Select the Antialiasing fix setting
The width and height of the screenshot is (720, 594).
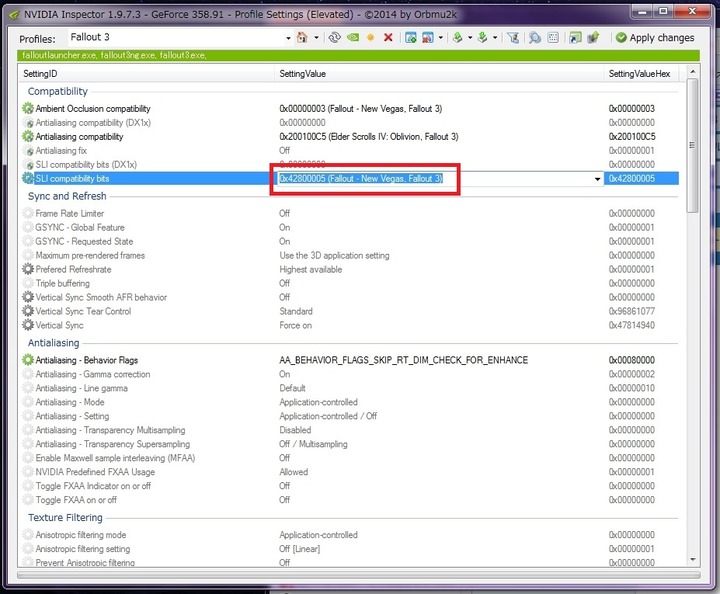point(349,151)
